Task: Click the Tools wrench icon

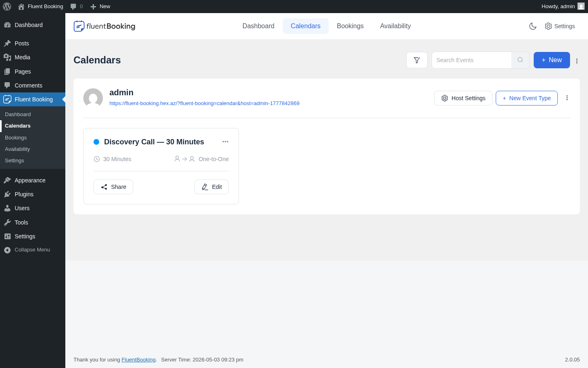Action: click(x=7, y=222)
